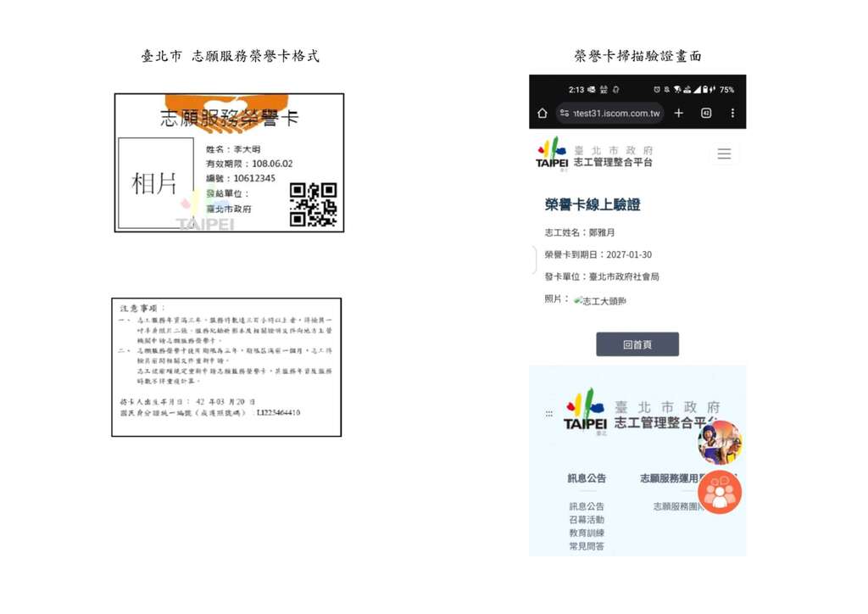Screen dimensions: 868x614
Task: Open the browser three-dot overflow menu
Action: (x=732, y=113)
